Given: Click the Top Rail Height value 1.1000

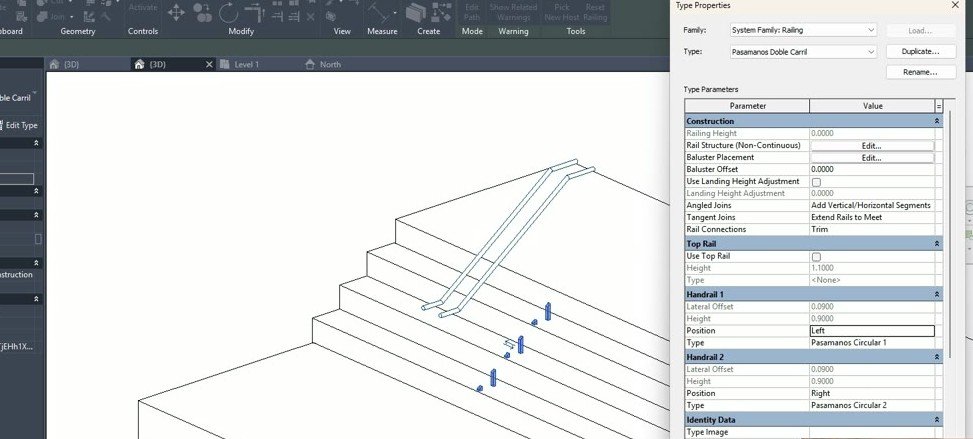Looking at the screenshot, I should pos(872,268).
